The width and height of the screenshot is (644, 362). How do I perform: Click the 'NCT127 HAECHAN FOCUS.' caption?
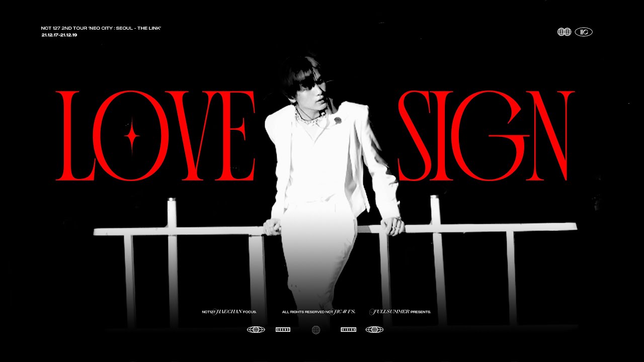[229, 312]
